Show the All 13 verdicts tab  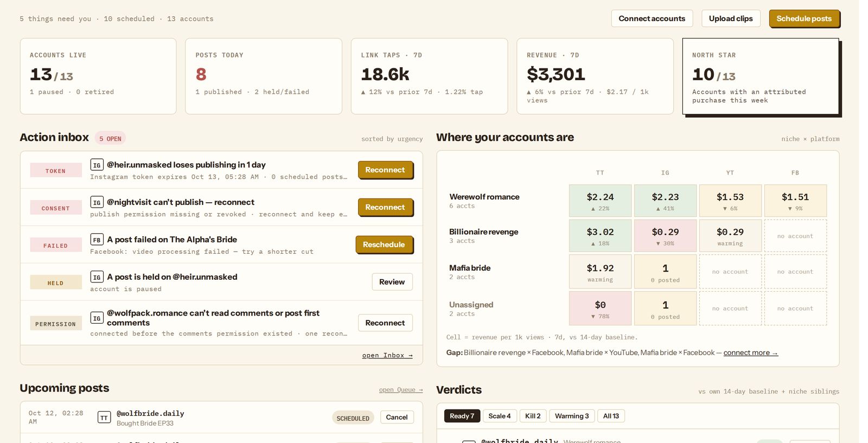click(x=611, y=416)
